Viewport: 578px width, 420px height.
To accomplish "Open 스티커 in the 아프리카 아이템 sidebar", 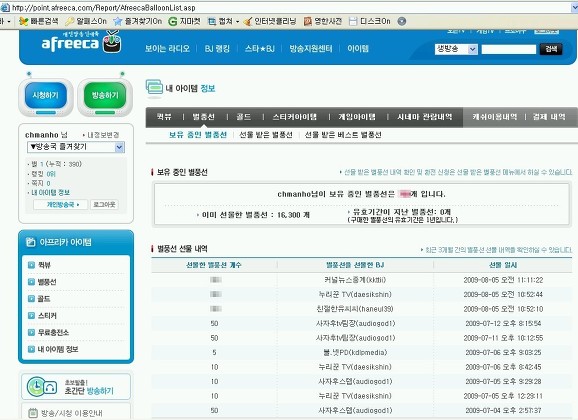I will coord(47,316).
